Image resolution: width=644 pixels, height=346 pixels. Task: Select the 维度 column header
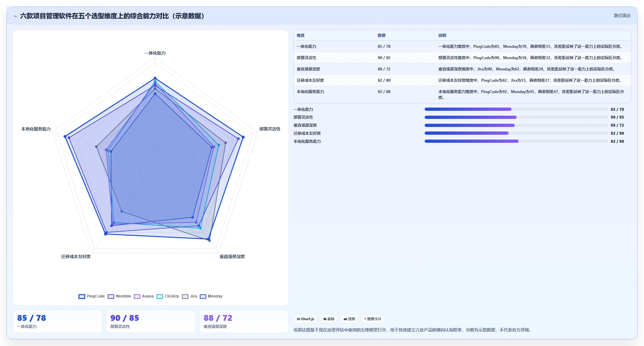click(301, 36)
